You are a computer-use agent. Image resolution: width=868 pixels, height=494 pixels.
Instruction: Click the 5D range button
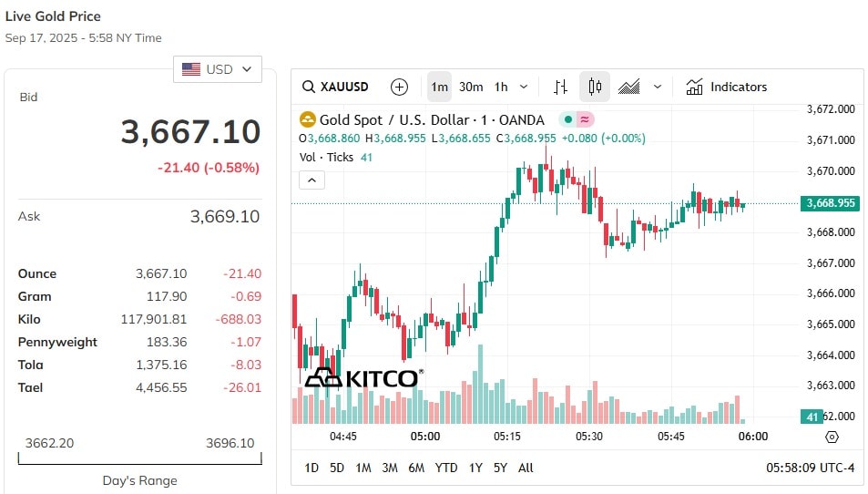[x=337, y=468]
